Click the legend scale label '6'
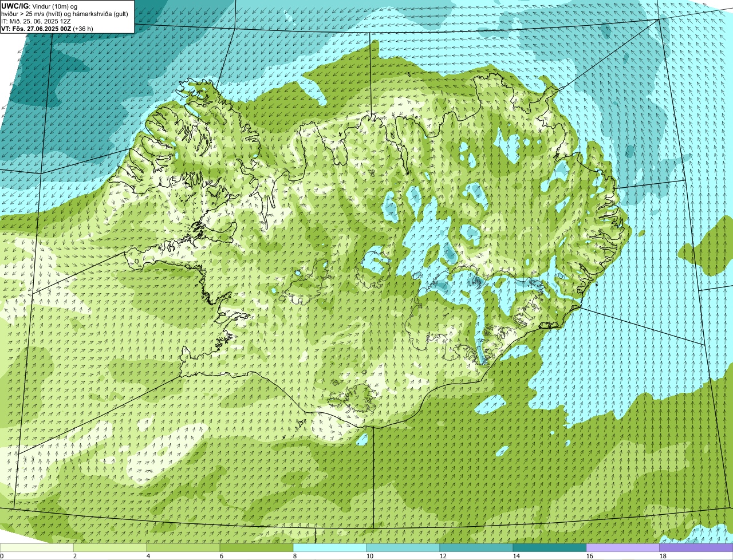 [221, 556]
